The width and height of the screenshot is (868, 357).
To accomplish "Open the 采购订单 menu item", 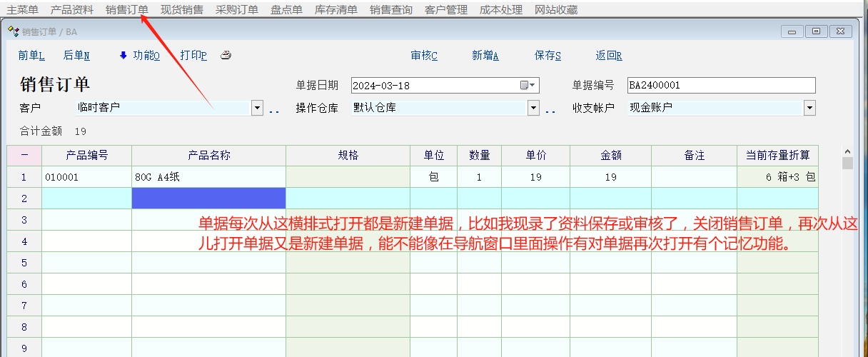I will pos(237,10).
